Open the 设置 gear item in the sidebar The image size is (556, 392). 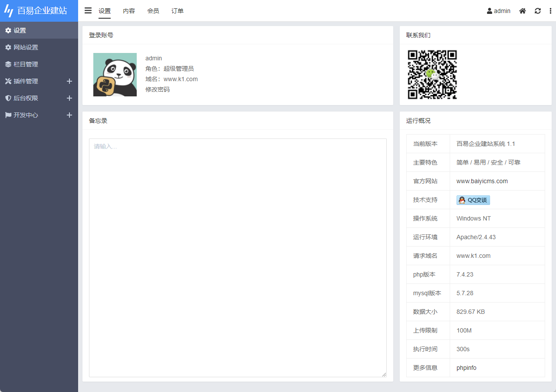20,30
